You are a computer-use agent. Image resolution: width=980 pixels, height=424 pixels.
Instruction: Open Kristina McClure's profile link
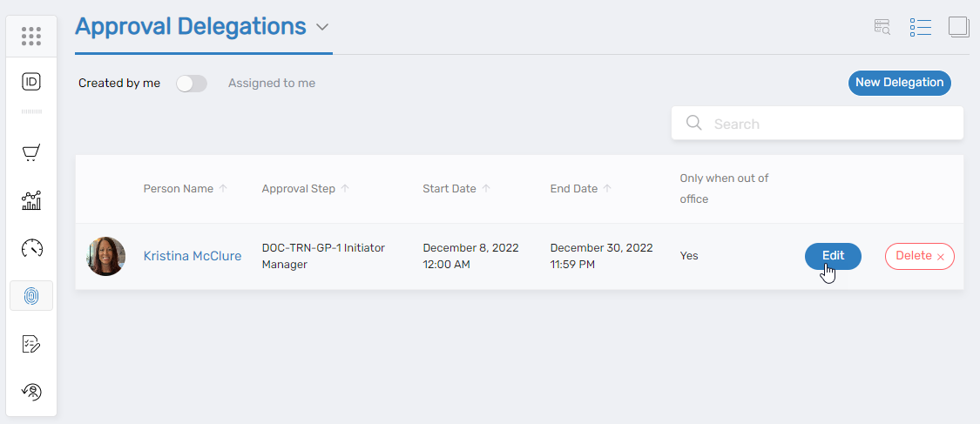tap(193, 256)
